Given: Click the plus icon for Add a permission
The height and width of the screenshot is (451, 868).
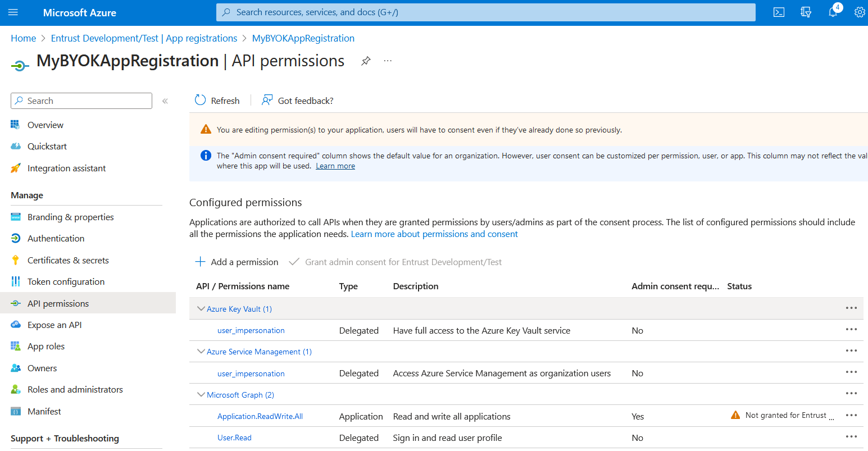Looking at the screenshot, I should point(200,262).
